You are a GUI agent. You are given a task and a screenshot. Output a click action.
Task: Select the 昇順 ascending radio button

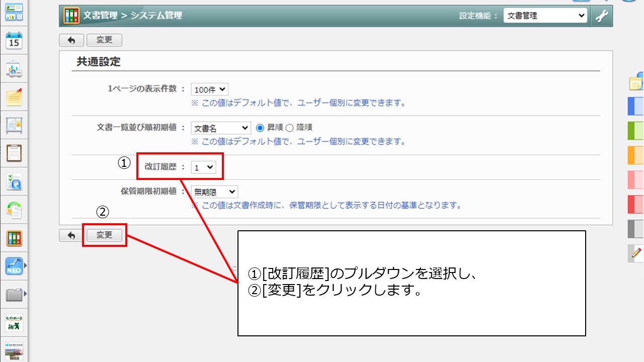point(260,128)
